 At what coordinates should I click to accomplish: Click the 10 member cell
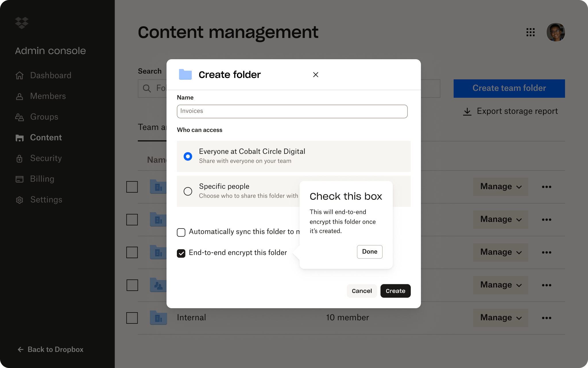(x=347, y=318)
